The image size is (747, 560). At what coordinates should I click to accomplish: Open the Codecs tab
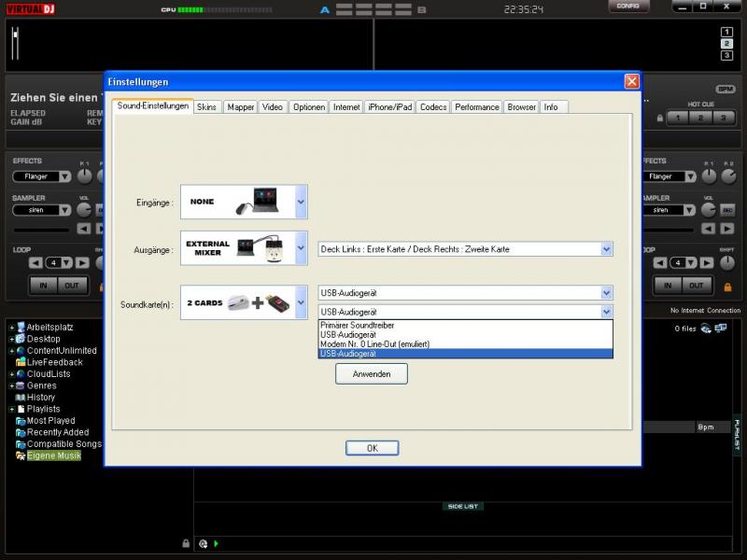[432, 106]
